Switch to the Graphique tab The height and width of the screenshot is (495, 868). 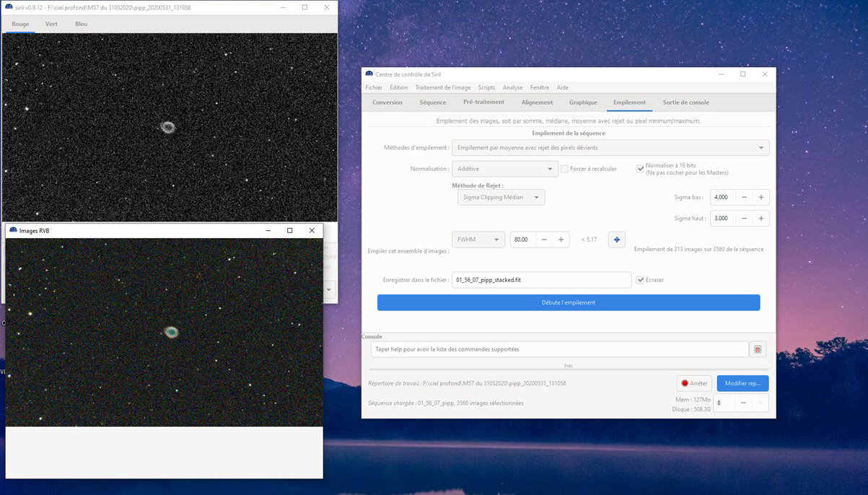tap(583, 102)
